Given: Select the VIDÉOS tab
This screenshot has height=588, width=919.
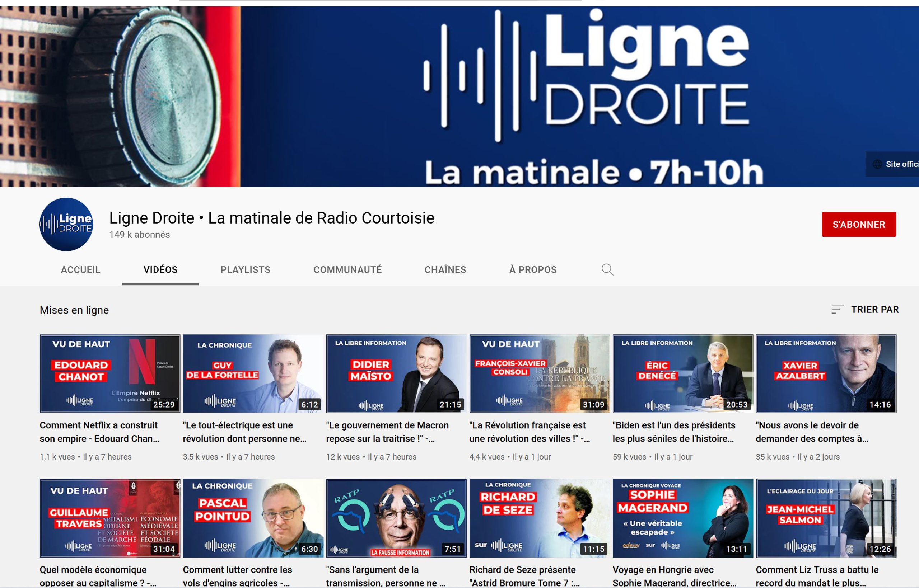Looking at the screenshot, I should [x=160, y=269].
